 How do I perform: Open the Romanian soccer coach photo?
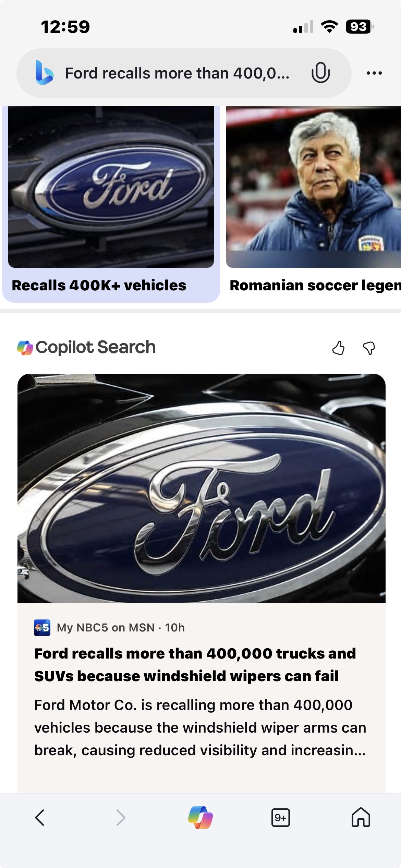[x=314, y=186]
